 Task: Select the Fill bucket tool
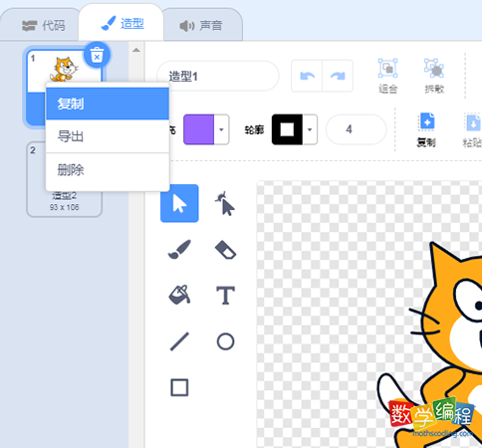point(179,295)
